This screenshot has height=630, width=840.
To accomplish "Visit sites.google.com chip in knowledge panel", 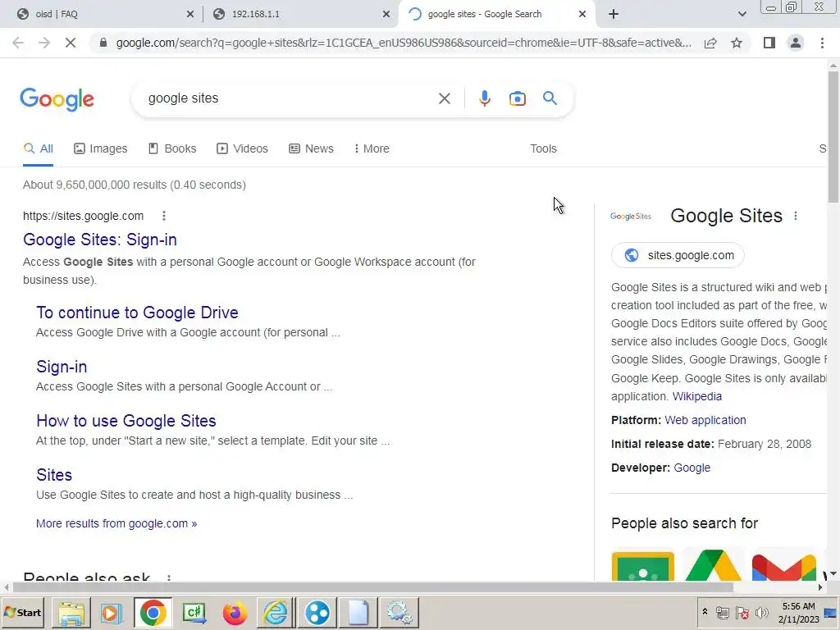I will 678,256.
